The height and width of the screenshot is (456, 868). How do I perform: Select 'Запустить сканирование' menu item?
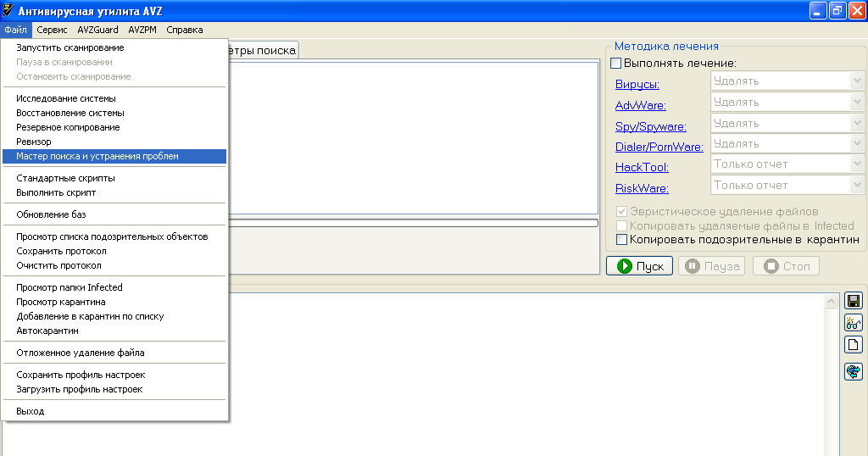[x=114, y=47]
